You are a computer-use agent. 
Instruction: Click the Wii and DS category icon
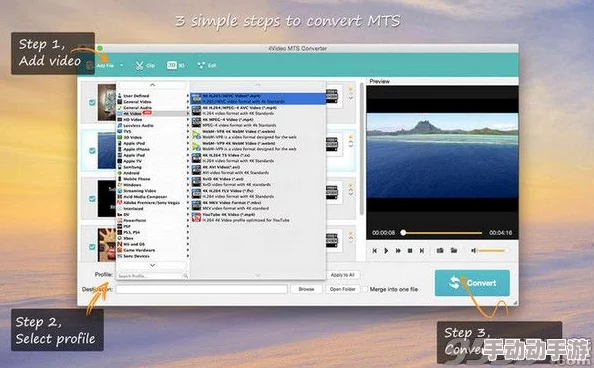pos(120,244)
